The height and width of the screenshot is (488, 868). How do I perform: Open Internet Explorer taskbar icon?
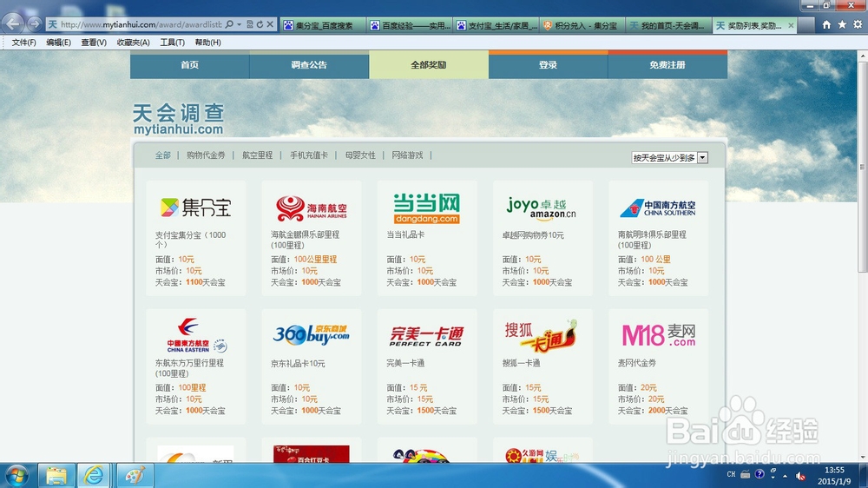[94, 476]
